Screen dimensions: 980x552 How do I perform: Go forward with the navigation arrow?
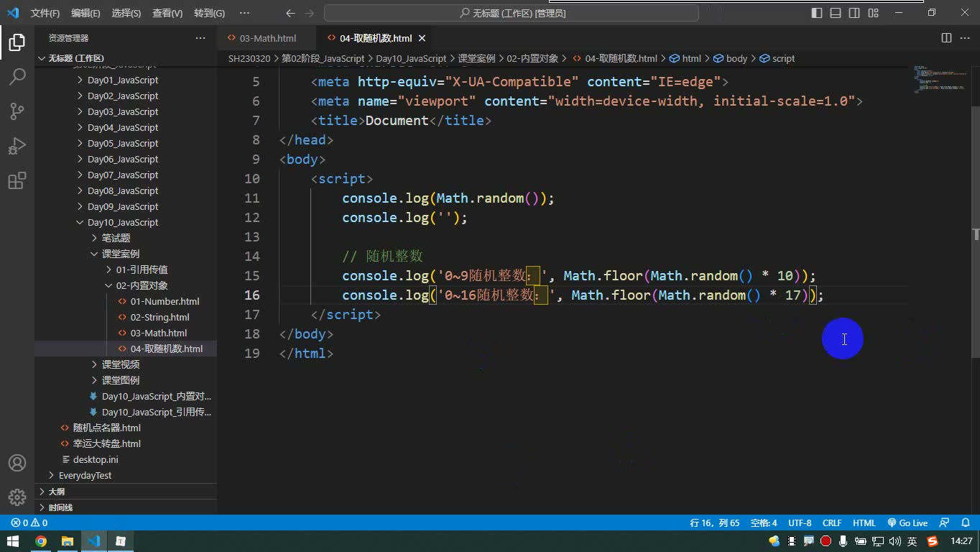pos(310,13)
